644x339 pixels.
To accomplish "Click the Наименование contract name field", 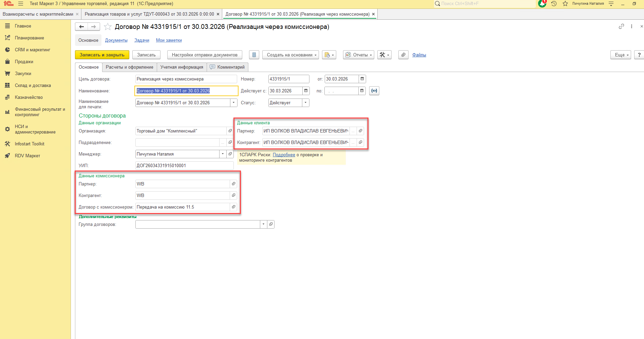I will pyautogui.click(x=186, y=91).
